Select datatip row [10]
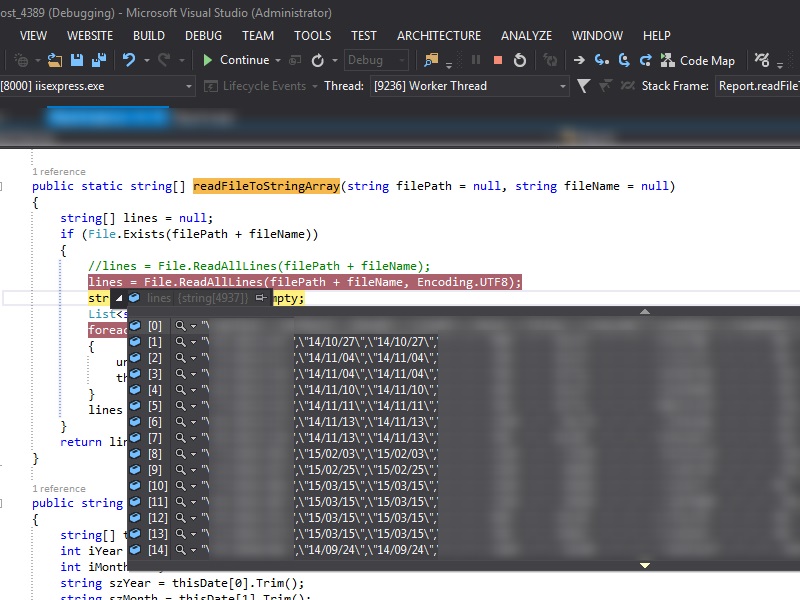The image size is (800, 600). point(463,486)
